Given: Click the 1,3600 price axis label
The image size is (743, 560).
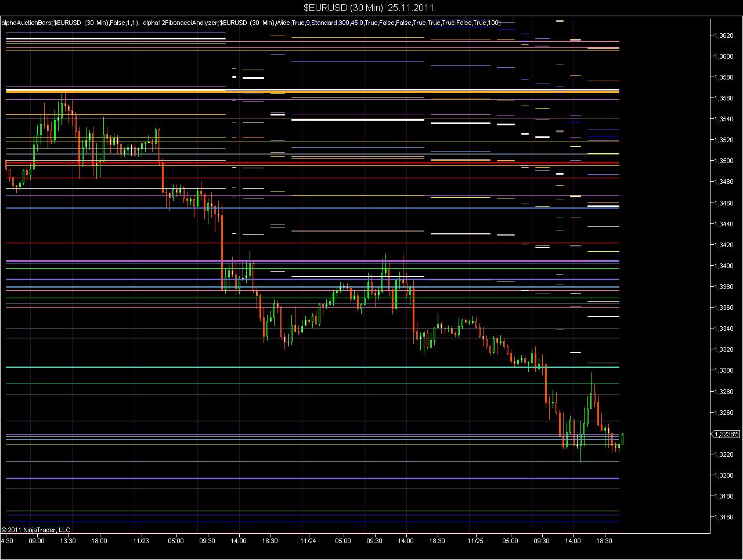Looking at the screenshot, I should click(x=724, y=56).
